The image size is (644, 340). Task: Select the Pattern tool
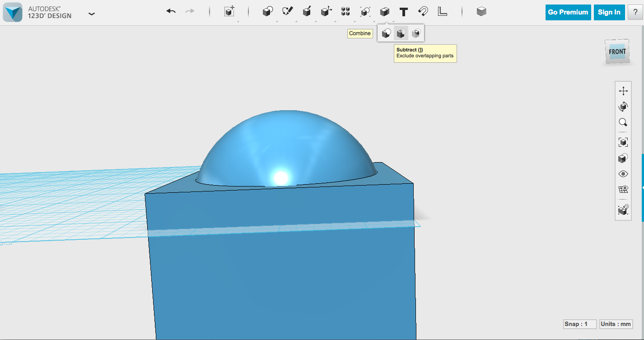(345, 11)
